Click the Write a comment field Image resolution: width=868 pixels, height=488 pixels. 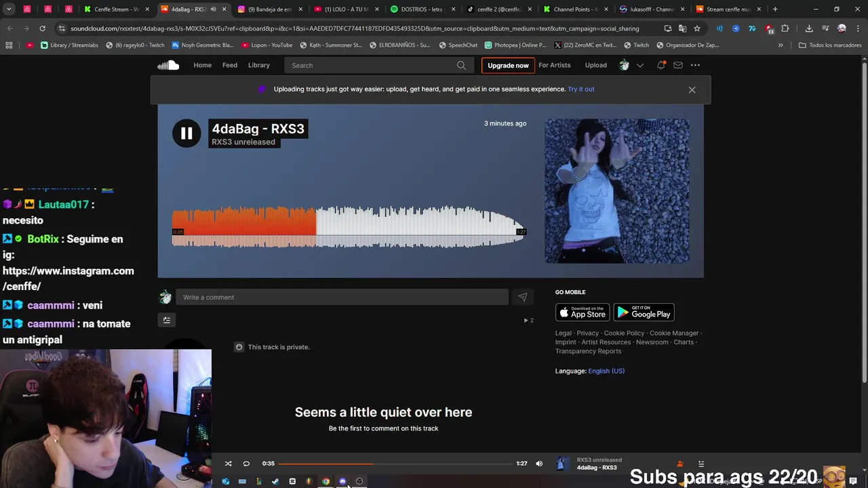(x=342, y=297)
